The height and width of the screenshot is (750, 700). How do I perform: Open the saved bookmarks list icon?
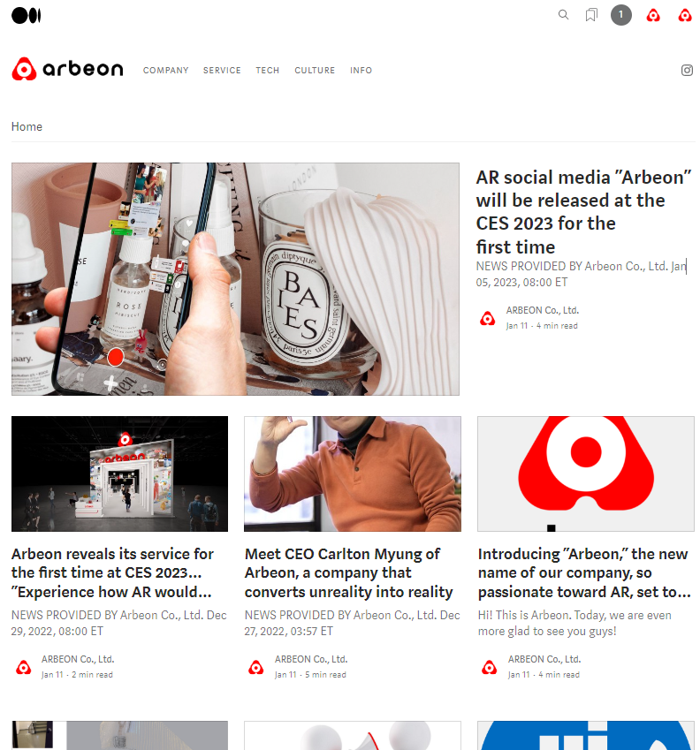pos(591,15)
